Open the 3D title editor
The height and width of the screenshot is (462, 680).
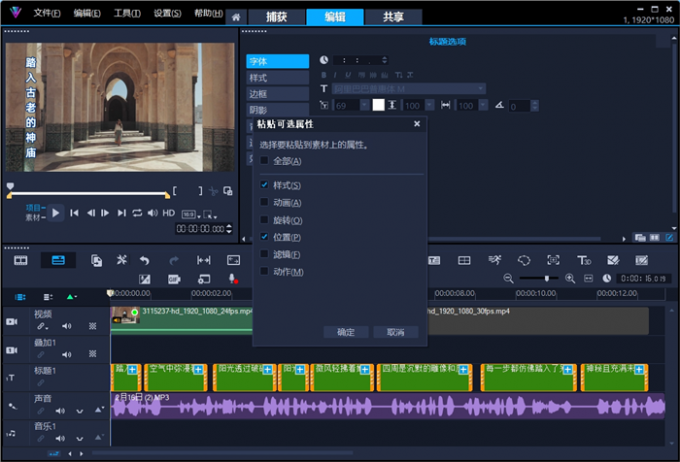pos(583,260)
